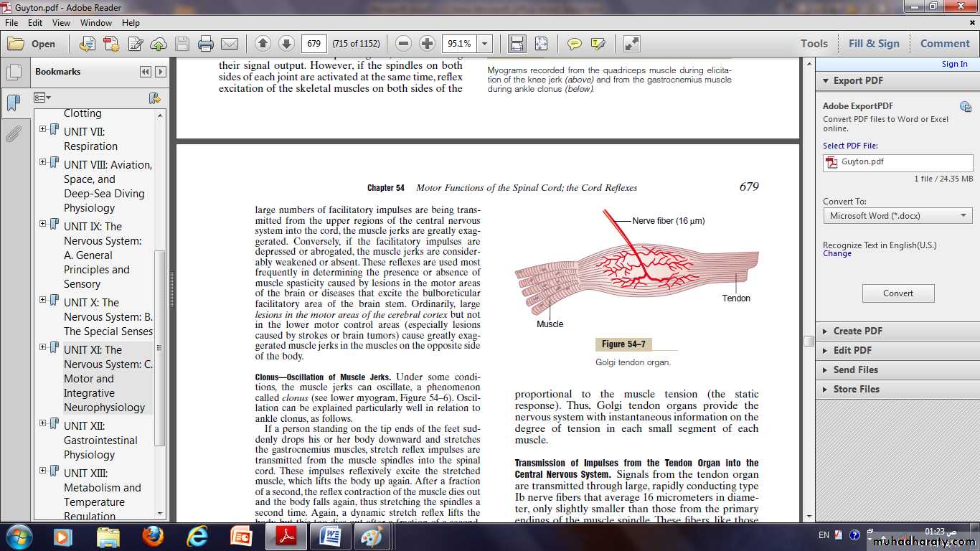Expand UNIT XII: Gastrointestinal Physiology bookmark
The image size is (980, 551).
[x=43, y=423]
